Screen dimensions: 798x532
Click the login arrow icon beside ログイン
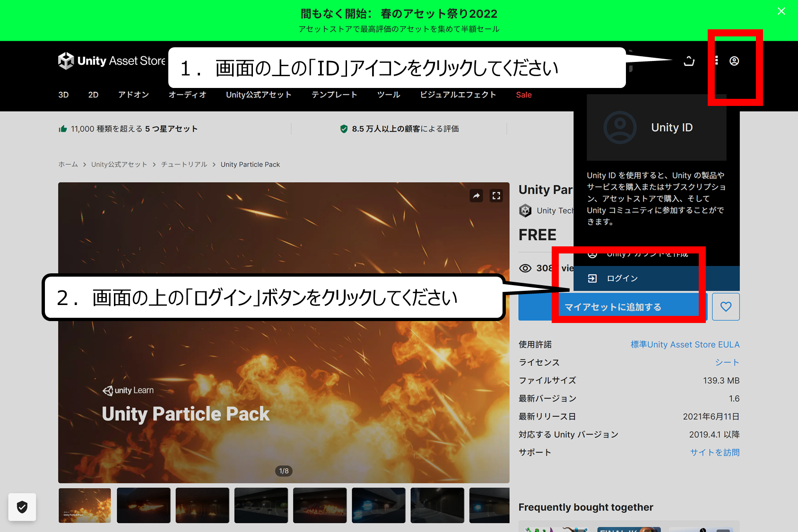point(592,279)
